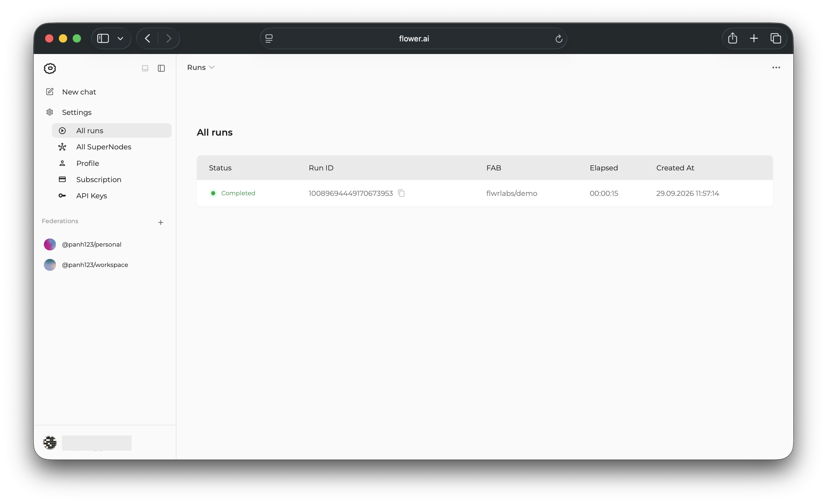Reload the flower.ai page

click(558, 39)
